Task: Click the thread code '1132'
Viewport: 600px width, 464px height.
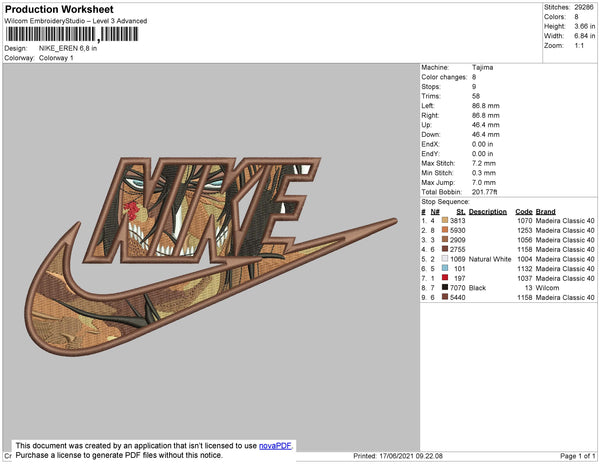Action: pyautogui.click(x=525, y=269)
